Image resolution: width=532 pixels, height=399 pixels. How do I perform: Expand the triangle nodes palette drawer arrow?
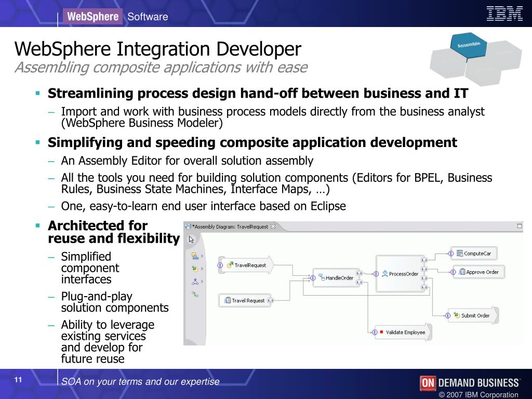202,282
